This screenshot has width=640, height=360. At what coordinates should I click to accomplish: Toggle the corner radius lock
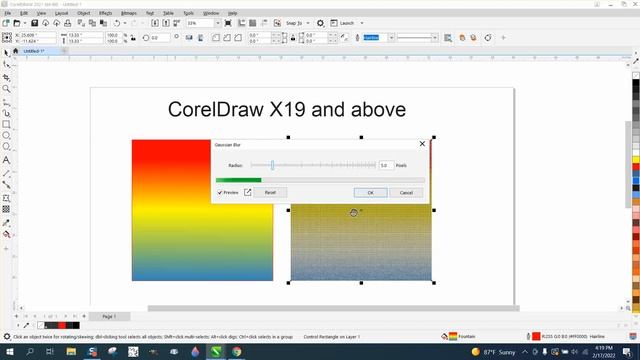click(293, 38)
